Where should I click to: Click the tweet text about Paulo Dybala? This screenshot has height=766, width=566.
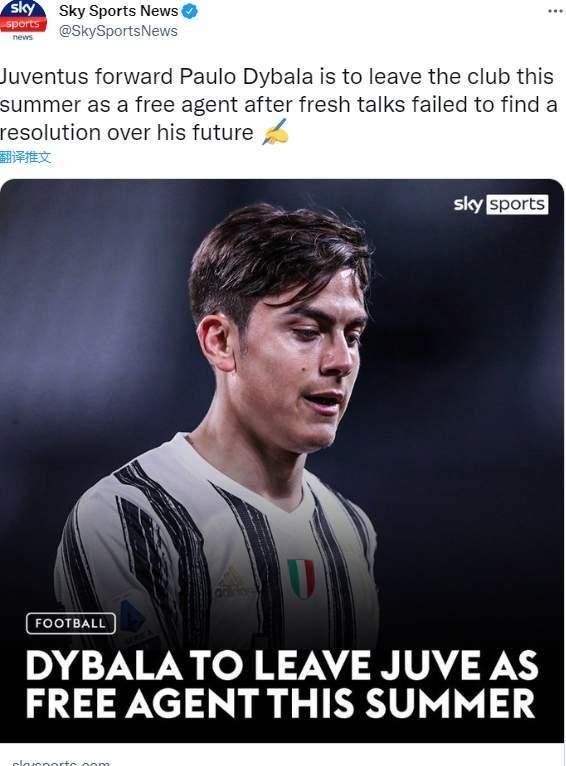[278, 105]
